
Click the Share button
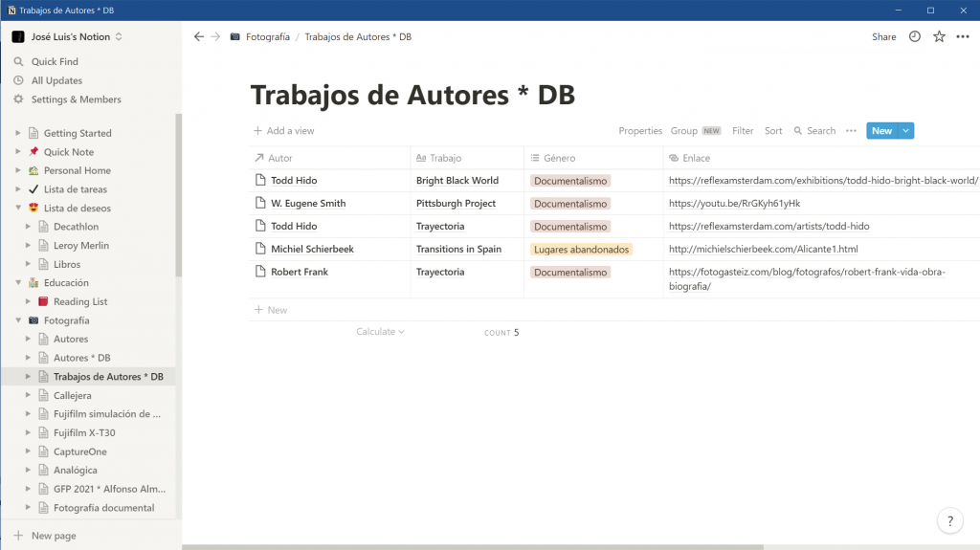(883, 37)
